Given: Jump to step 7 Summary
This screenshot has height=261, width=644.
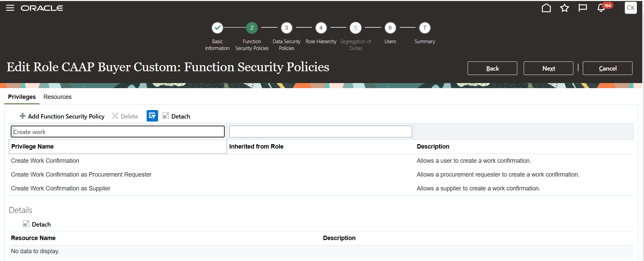Looking at the screenshot, I should click(425, 28).
